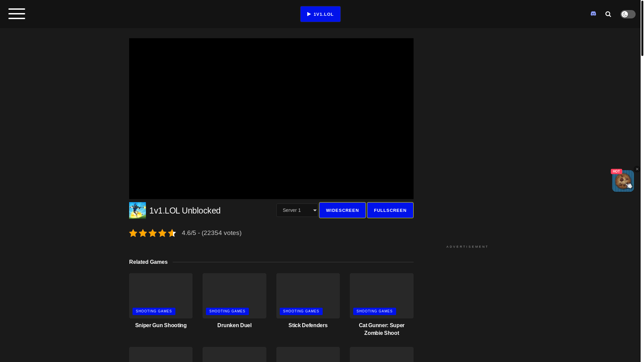Screen dimensions: 644x362
Task: Open the Discord link icon
Action: pos(593,14)
